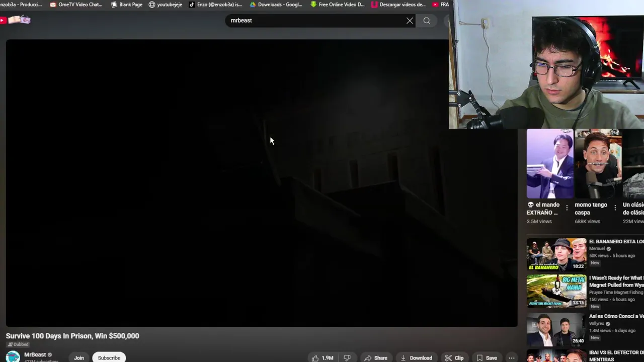This screenshot has height=362, width=644.
Task: Click the dark video player area
Action: point(262,183)
